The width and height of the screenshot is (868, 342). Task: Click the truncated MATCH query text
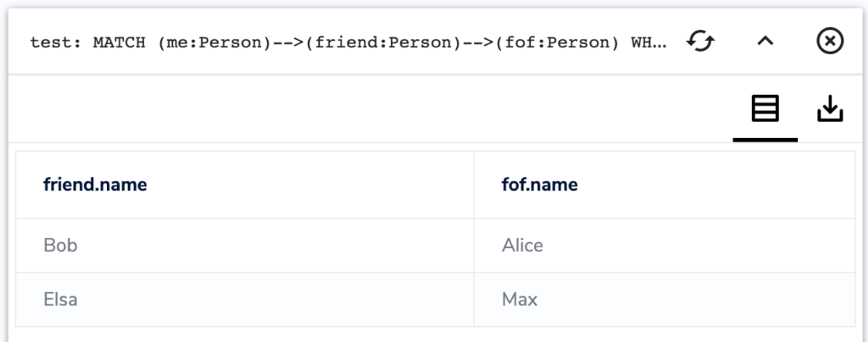pyautogui.click(x=348, y=42)
